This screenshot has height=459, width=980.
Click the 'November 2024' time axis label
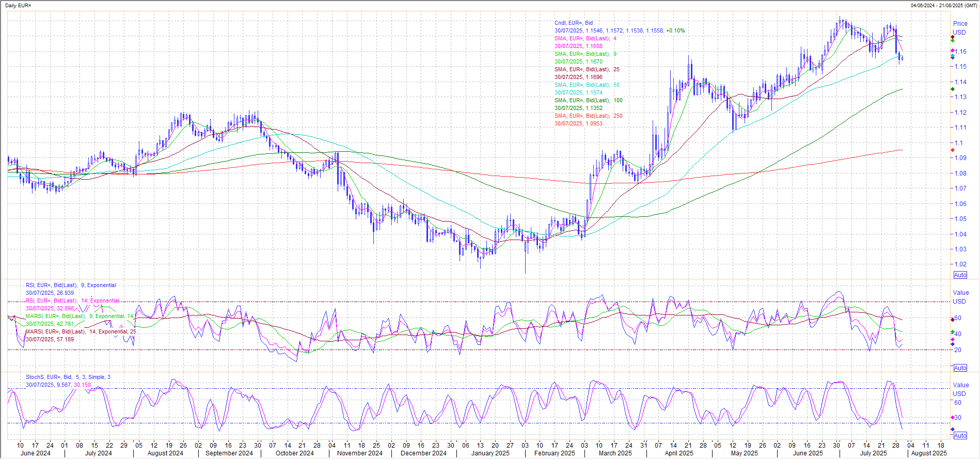(360, 453)
